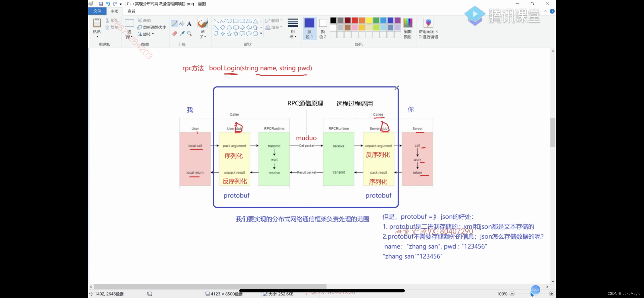
Task: Choose the Cloud callout shape
Action: coord(255,34)
